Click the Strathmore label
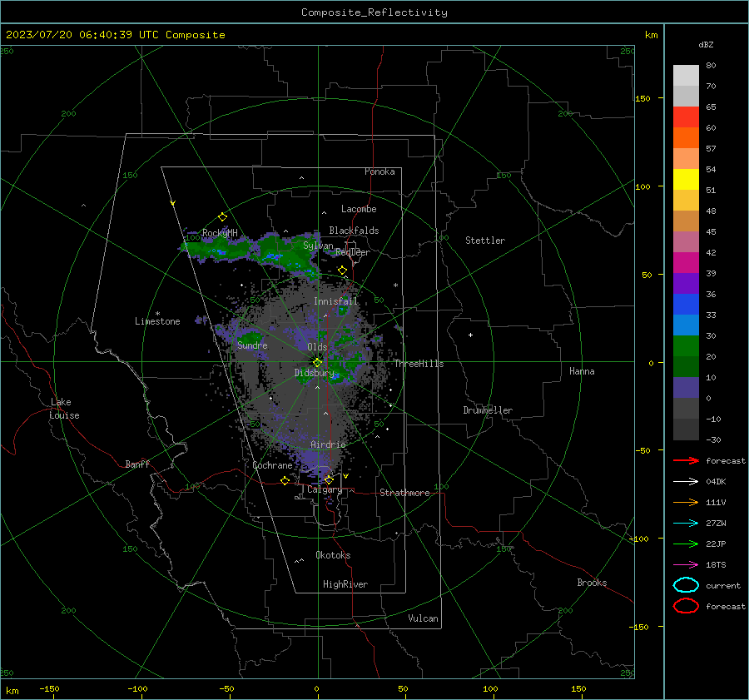This screenshot has height=700, width=749. (404, 493)
